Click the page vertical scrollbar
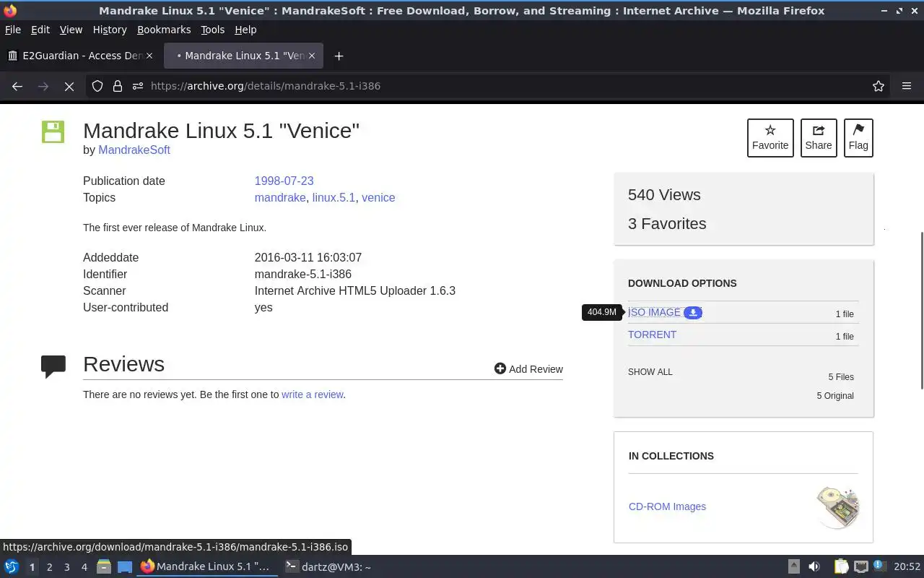The height and width of the screenshot is (578, 924). pyautogui.click(x=921, y=311)
